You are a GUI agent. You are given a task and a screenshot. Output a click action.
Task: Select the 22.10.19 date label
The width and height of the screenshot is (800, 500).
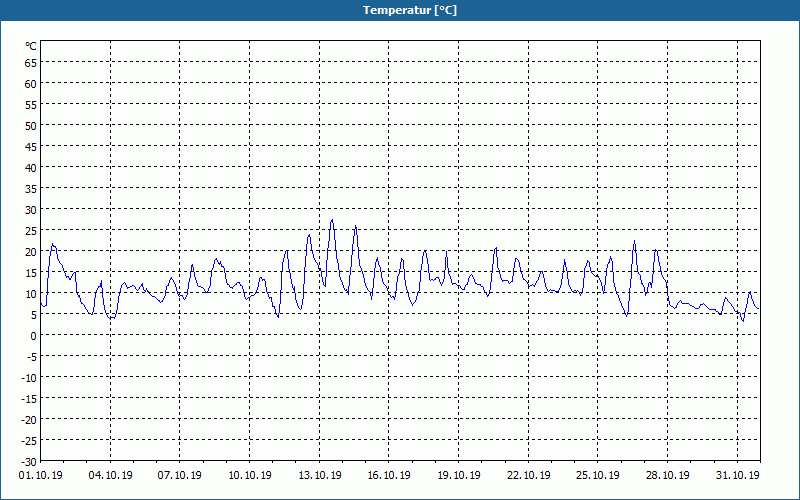[x=529, y=475]
